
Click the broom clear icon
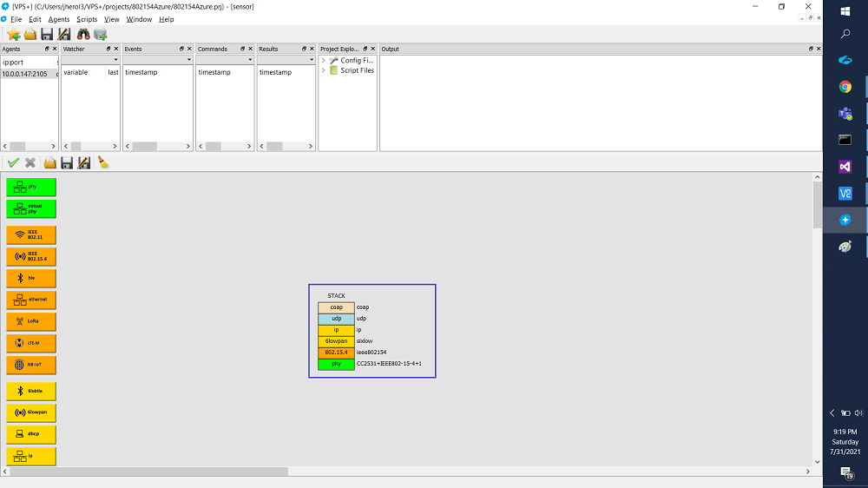[x=103, y=162]
